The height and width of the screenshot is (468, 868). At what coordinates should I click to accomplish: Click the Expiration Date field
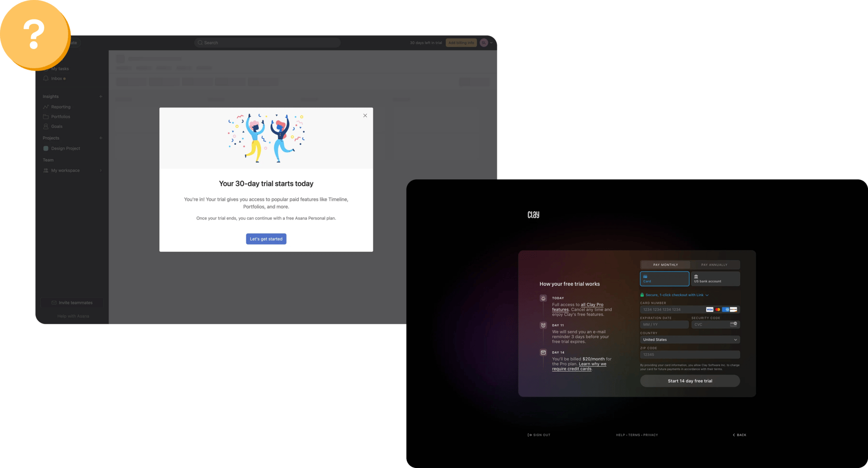pos(664,324)
